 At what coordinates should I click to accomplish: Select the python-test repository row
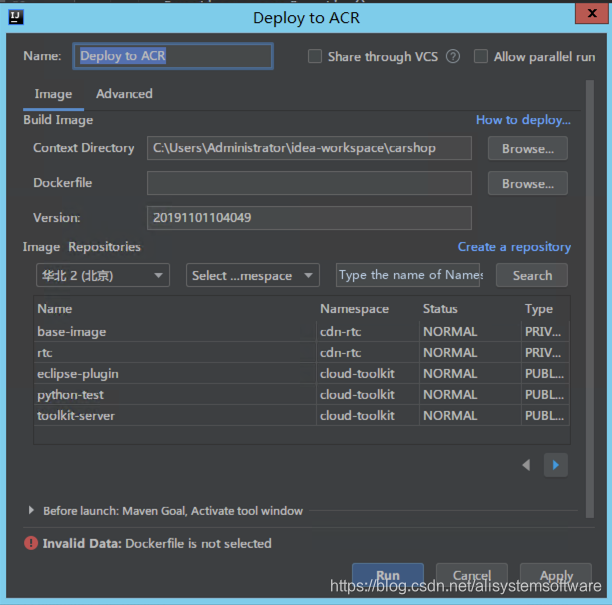301,395
